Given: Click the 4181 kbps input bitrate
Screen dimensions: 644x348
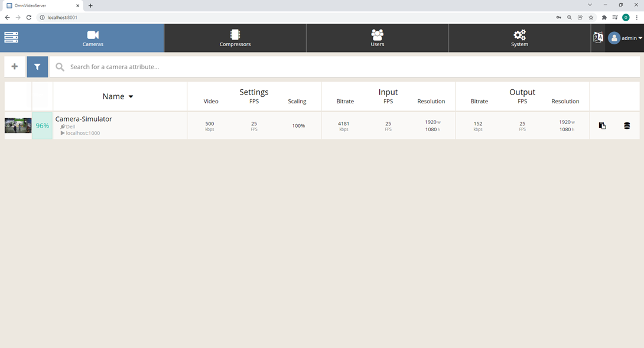Looking at the screenshot, I should (344, 126).
